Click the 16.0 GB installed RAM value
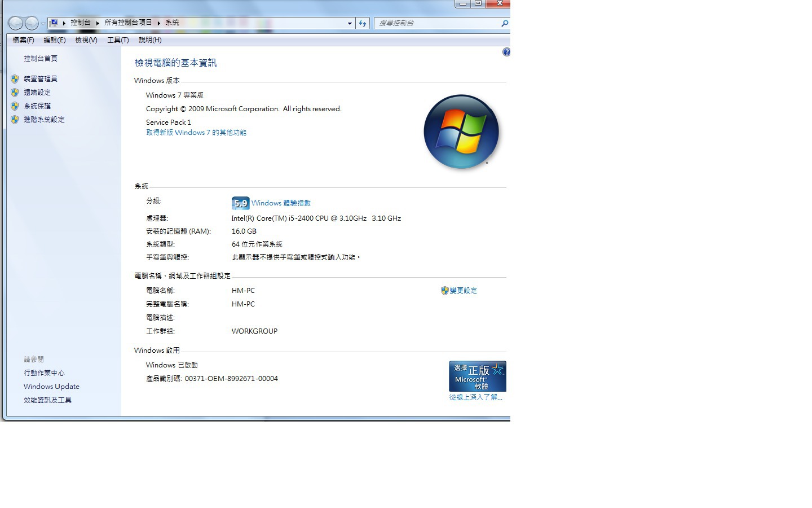 click(244, 231)
